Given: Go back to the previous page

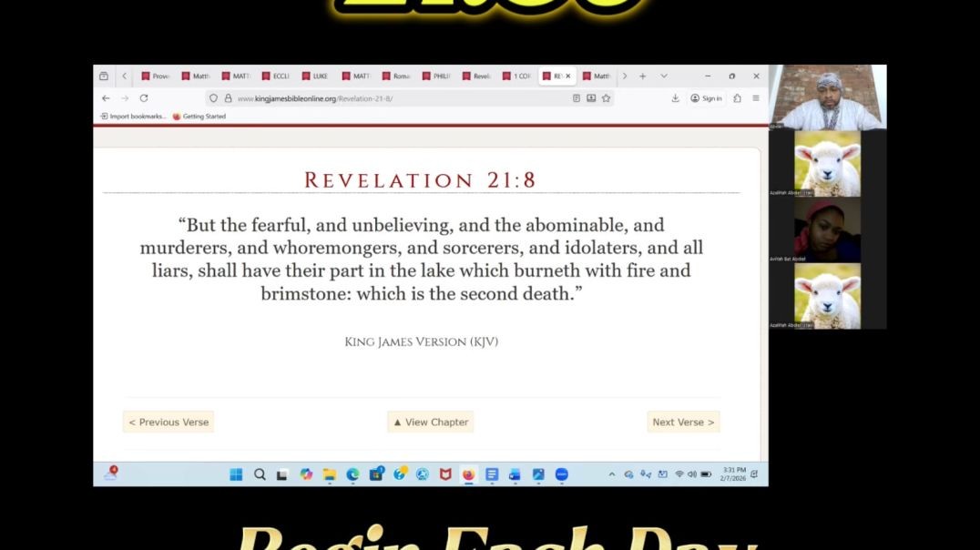Looking at the screenshot, I should 106,98.
